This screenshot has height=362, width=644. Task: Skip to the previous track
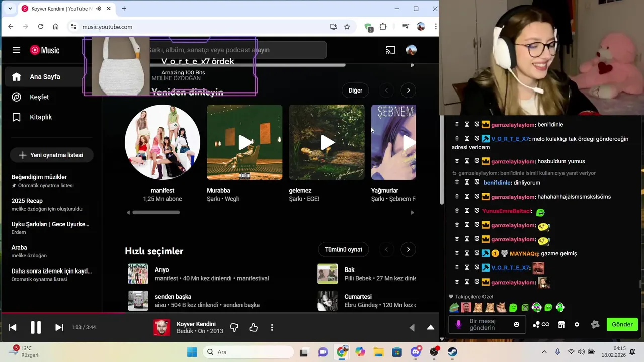pos(13,327)
